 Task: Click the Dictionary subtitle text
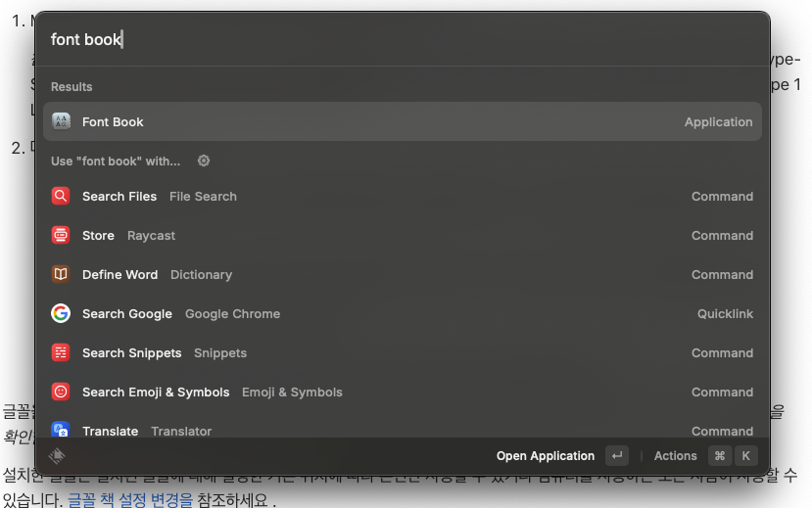click(x=202, y=275)
